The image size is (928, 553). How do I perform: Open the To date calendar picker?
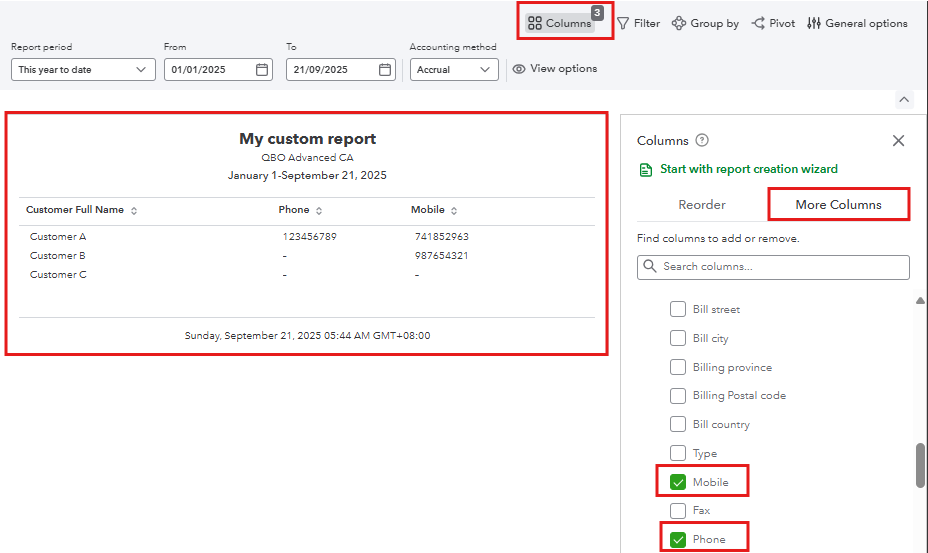[x=385, y=70]
